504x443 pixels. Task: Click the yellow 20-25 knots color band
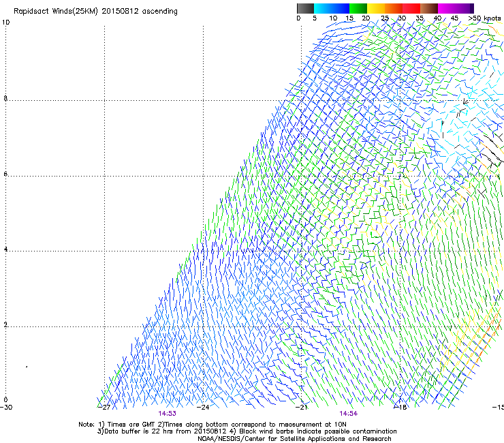click(x=376, y=8)
